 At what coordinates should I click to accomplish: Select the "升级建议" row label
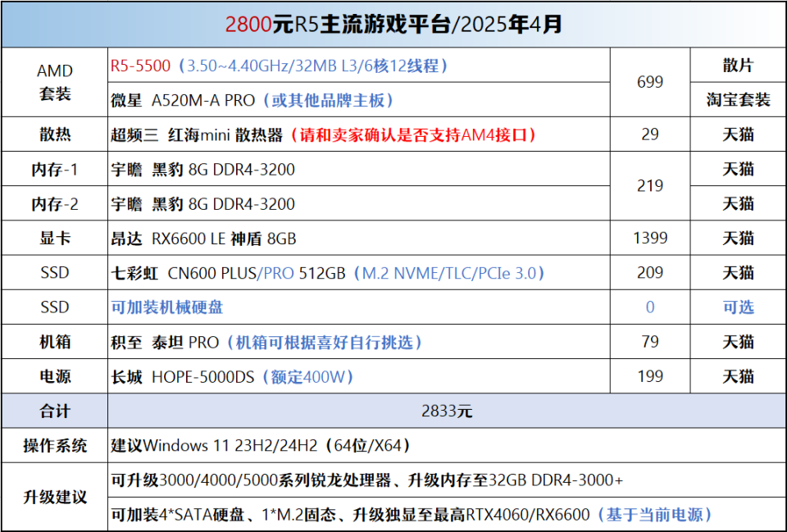pos(55,498)
